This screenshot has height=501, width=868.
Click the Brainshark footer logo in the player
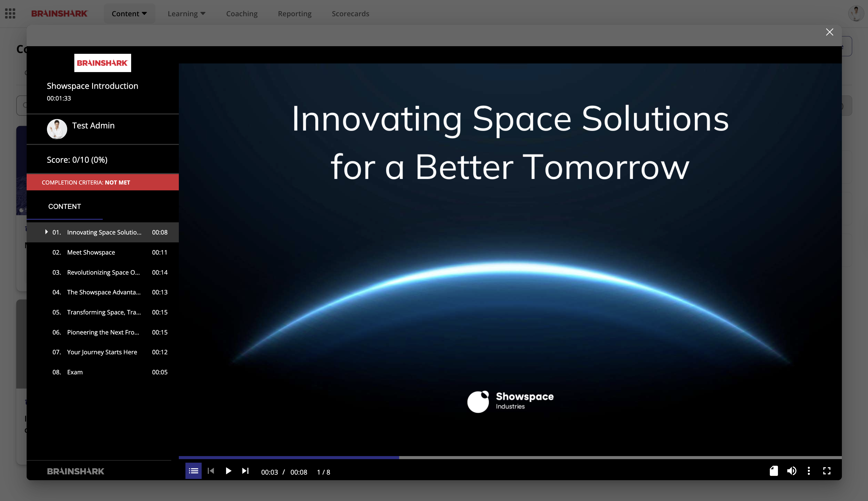pos(76,471)
